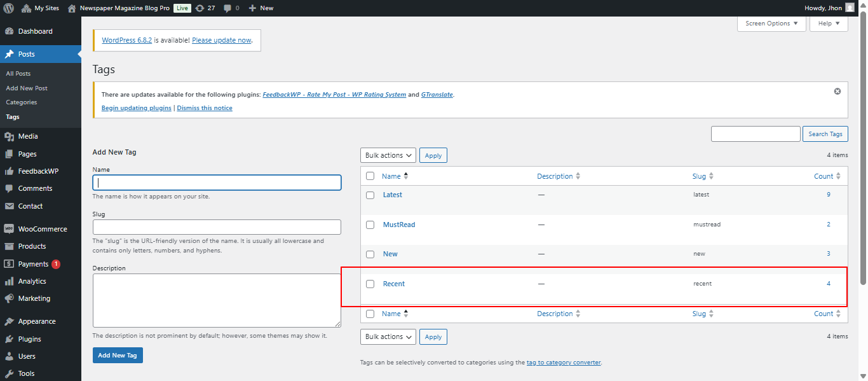Open the Payments sidebar icon
This screenshot has height=381, width=868.
point(9,264)
